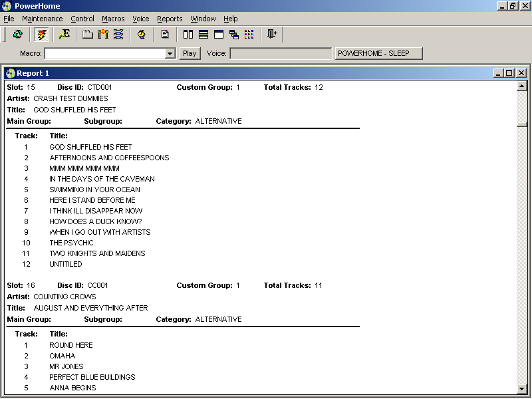Expand the Macro combo box dropdown arrow

pos(170,54)
